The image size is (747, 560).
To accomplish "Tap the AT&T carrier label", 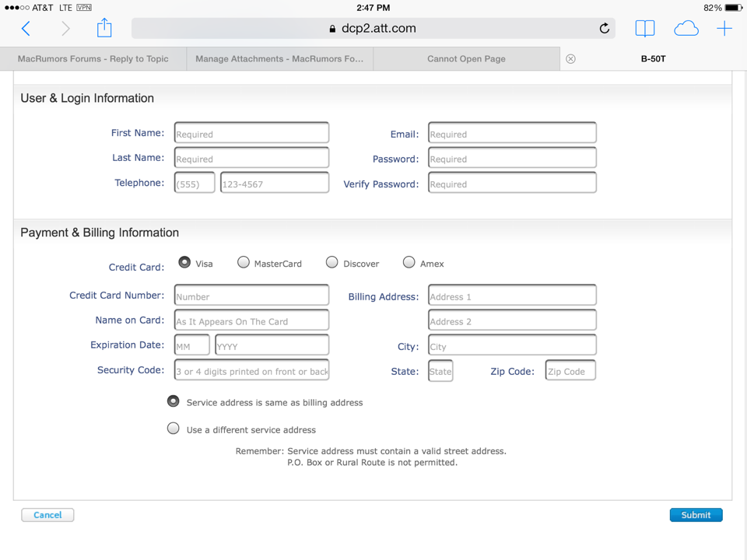I will 42,8.
